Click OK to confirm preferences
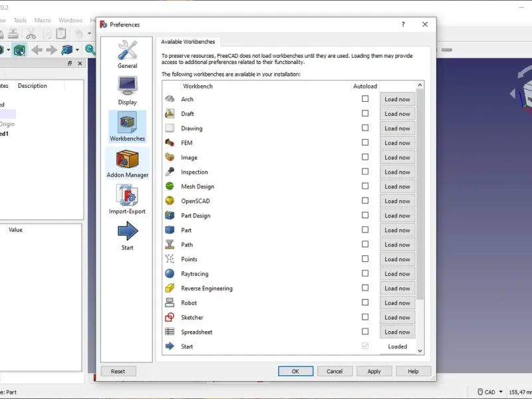Viewport: 532px width, 399px height. (295, 371)
